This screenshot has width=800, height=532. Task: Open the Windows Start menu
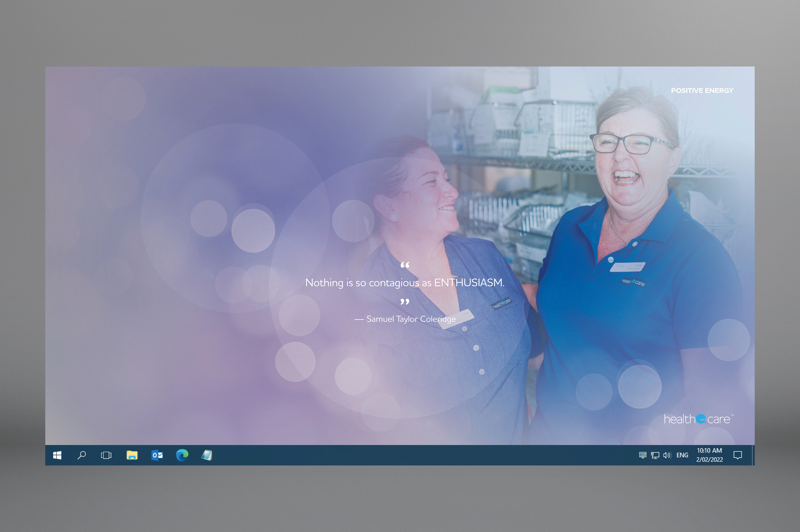pos(57,455)
